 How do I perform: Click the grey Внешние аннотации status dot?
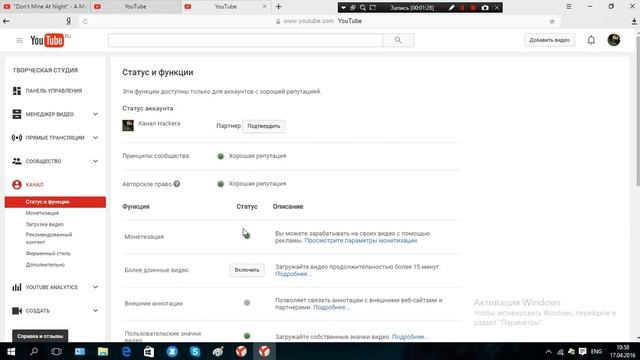247,303
